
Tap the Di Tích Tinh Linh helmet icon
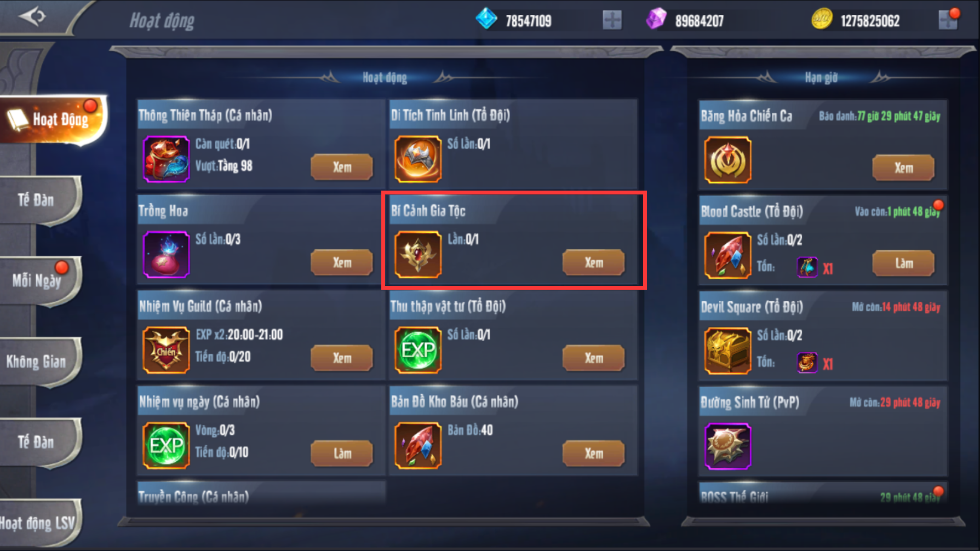coord(418,159)
